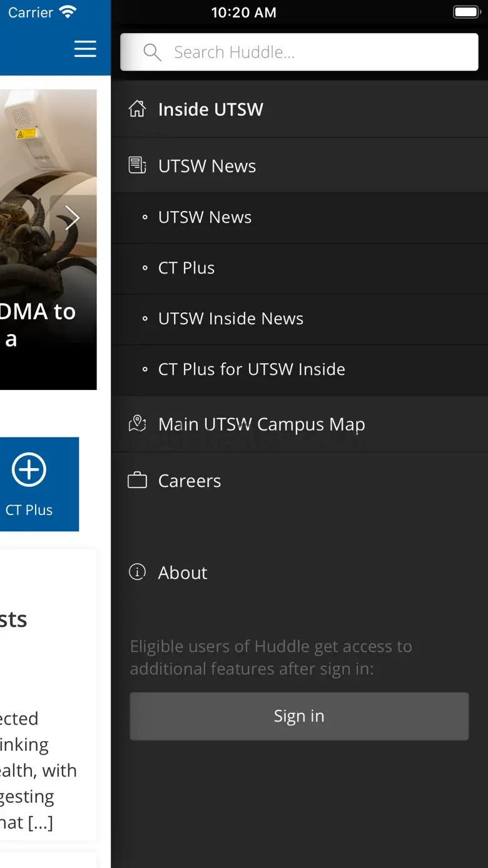Viewport: 488px width, 868px height.
Task: Tap the blue CT Plus tile
Action: tap(39, 484)
